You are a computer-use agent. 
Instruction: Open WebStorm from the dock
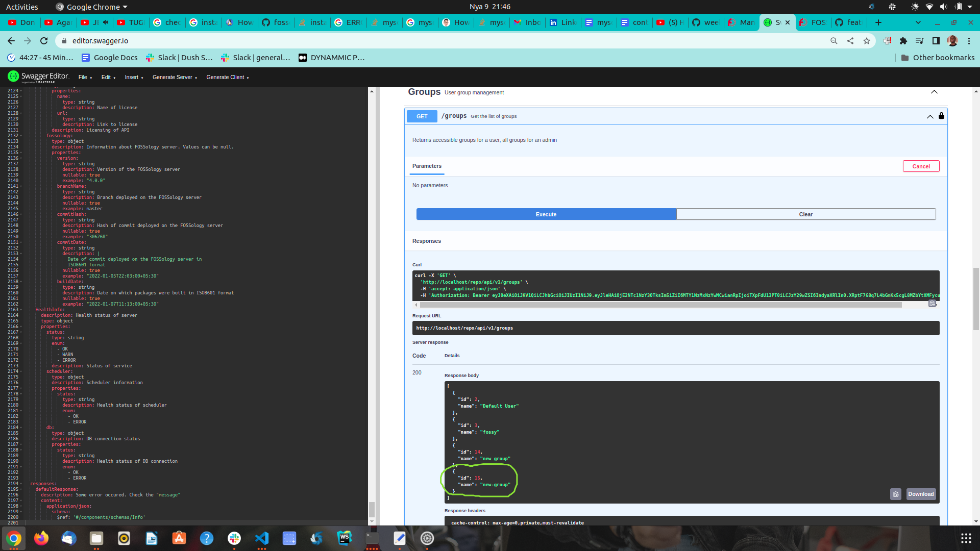(345, 538)
